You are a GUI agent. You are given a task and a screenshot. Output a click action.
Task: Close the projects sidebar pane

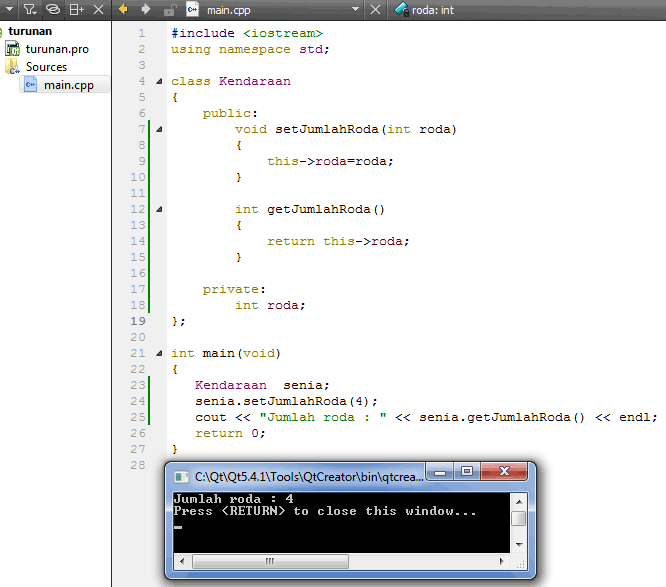coord(99,9)
